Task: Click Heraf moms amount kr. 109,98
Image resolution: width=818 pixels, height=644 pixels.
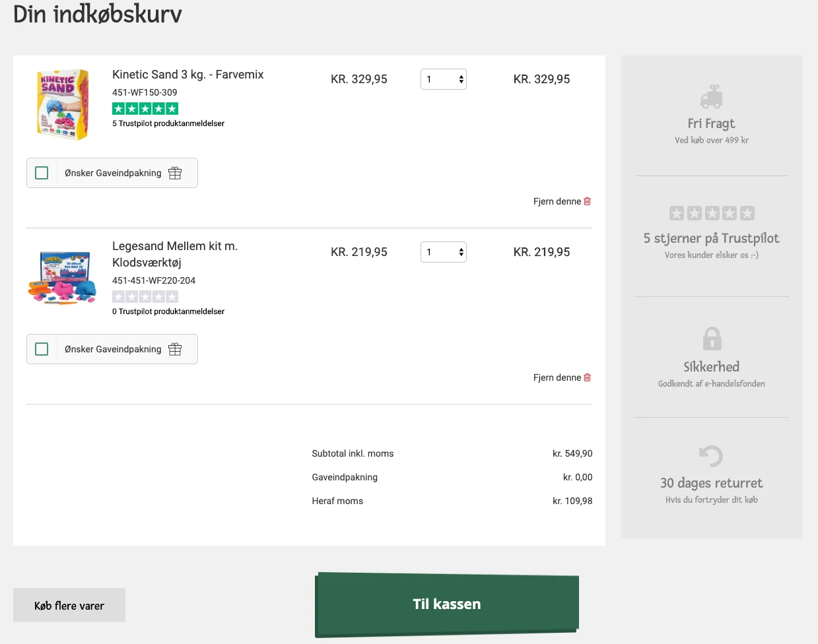Action: pos(572,501)
